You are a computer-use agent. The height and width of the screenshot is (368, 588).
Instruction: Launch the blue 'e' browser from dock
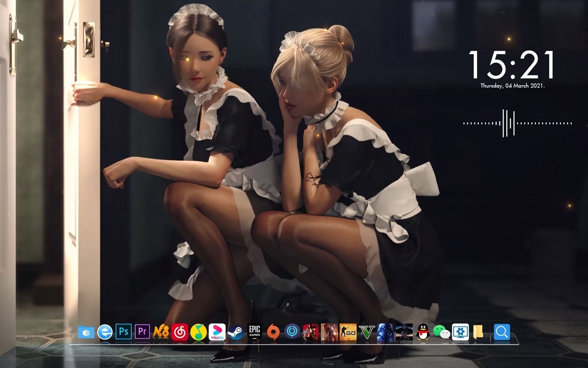tap(105, 332)
